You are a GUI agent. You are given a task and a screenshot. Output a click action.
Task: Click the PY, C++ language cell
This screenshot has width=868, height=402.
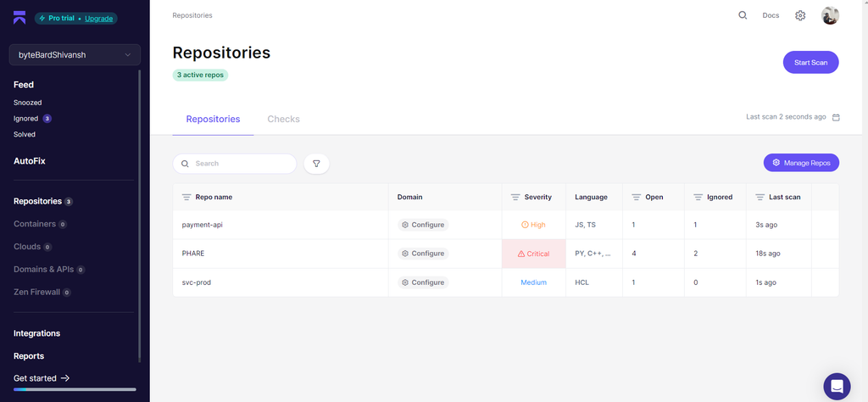click(x=593, y=254)
